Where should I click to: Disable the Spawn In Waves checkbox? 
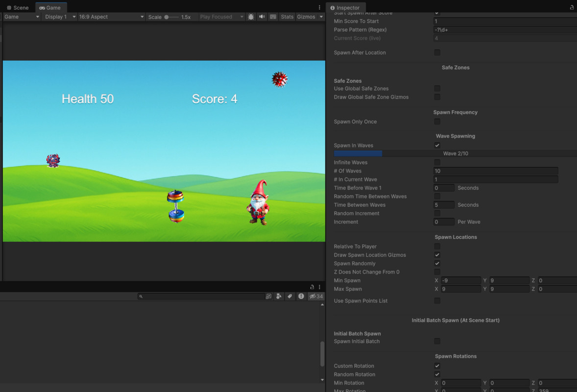[437, 146]
